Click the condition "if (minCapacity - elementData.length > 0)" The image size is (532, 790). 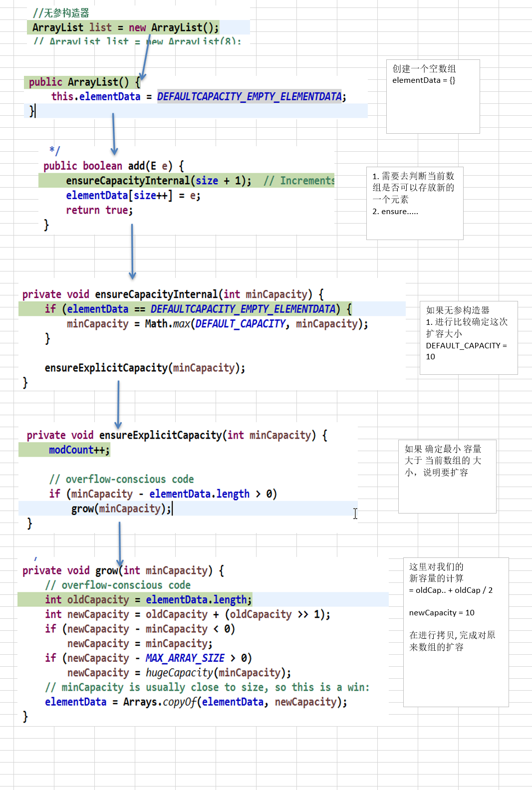click(163, 494)
